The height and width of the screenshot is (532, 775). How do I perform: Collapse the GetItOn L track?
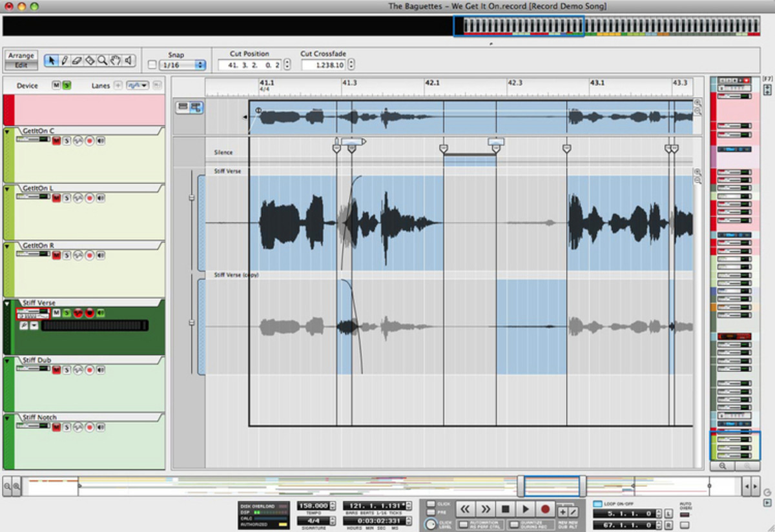(8, 189)
